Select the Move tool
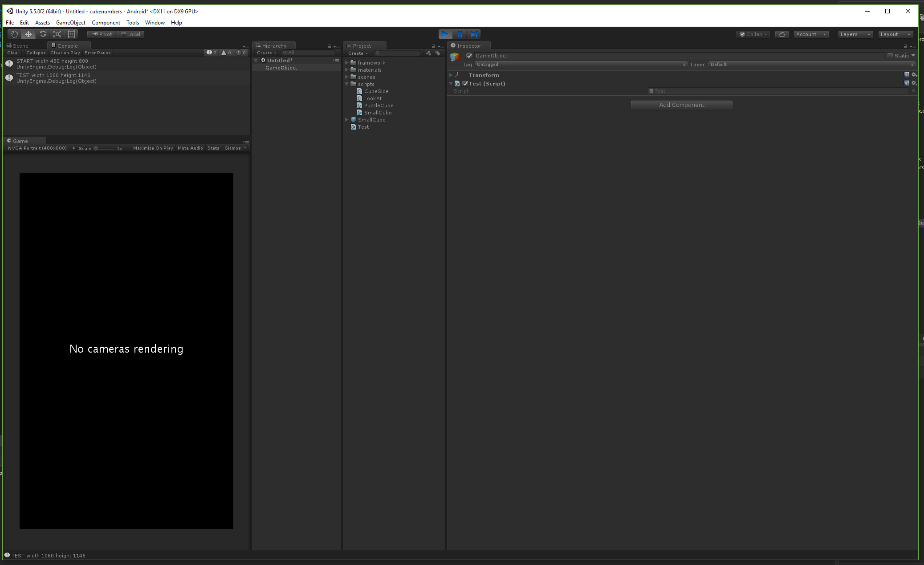The image size is (924, 565). point(28,34)
